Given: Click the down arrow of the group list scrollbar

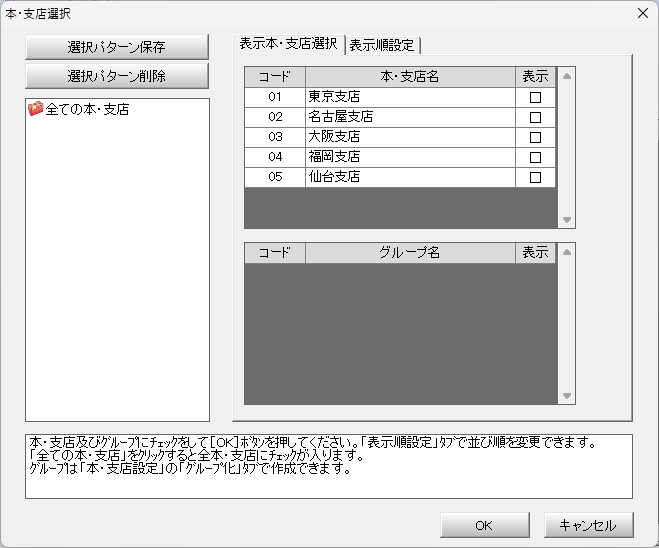Looking at the screenshot, I should 567,396.
